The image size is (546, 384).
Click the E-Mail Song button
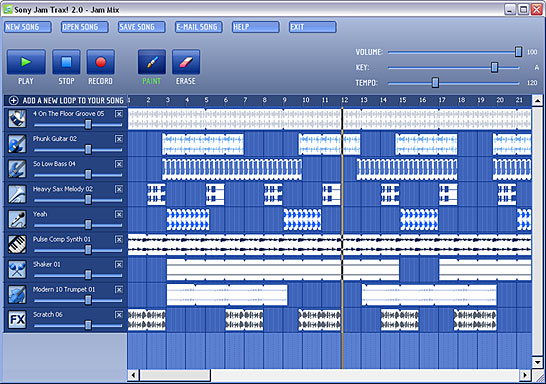(x=199, y=27)
